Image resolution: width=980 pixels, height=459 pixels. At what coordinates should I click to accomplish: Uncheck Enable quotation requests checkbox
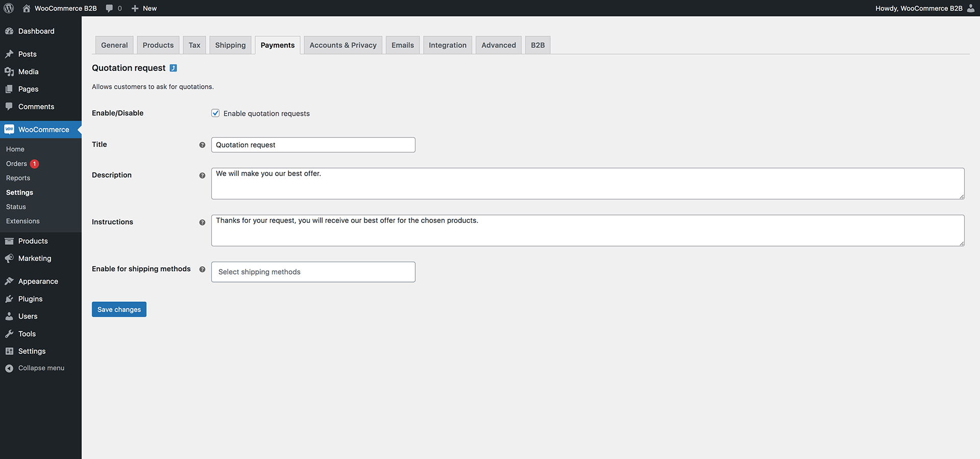click(x=215, y=113)
